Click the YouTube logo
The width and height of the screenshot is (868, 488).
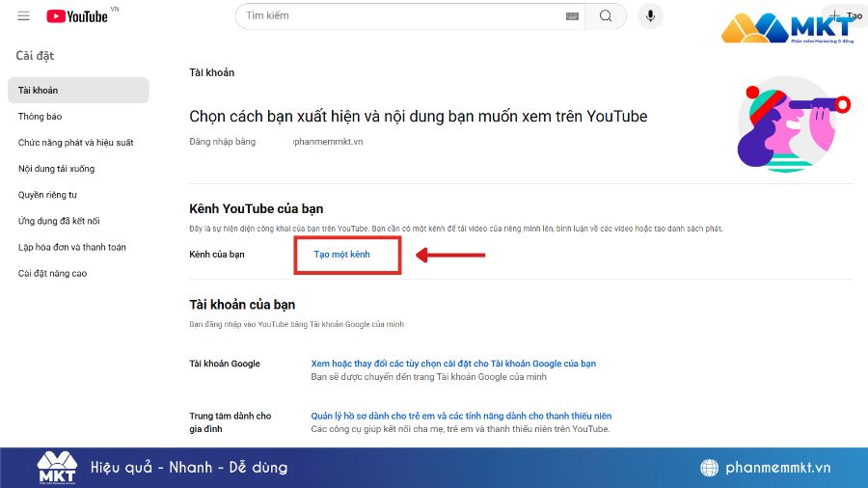77,16
